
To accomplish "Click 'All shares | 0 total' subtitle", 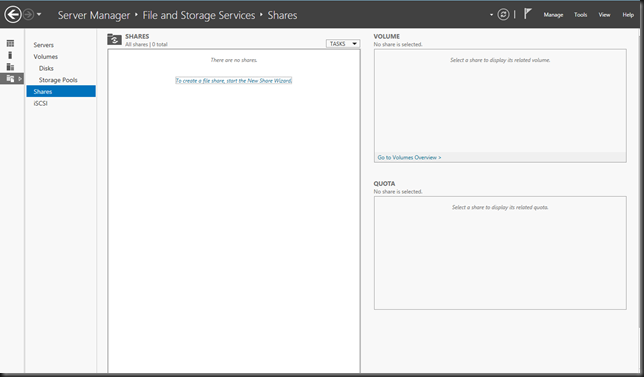I will pyautogui.click(x=146, y=44).
